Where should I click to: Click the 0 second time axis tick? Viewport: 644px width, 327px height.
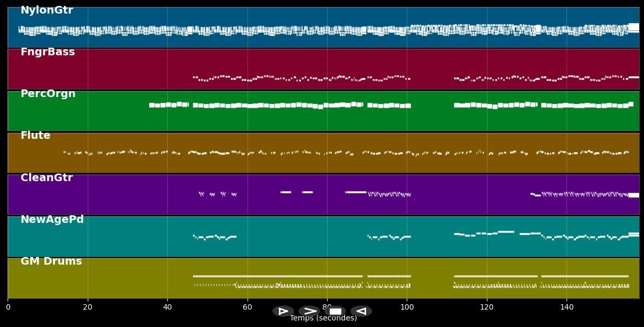[8, 307]
